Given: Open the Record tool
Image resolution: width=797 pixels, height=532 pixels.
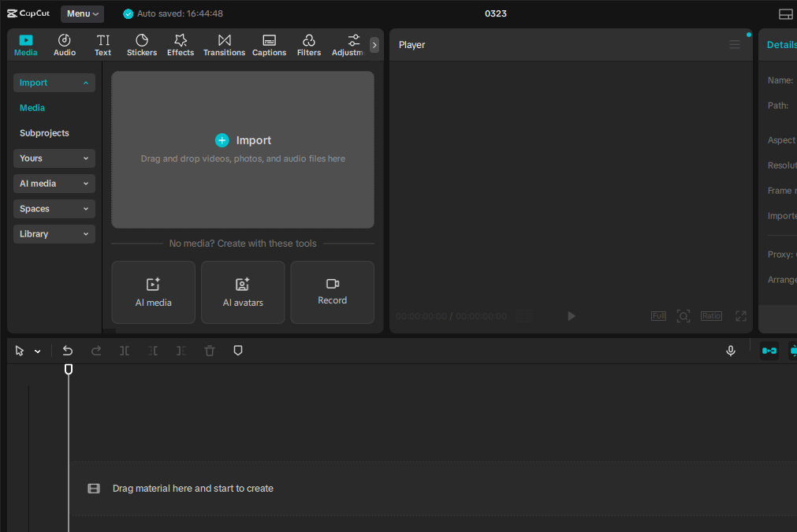Looking at the screenshot, I should tap(332, 292).
